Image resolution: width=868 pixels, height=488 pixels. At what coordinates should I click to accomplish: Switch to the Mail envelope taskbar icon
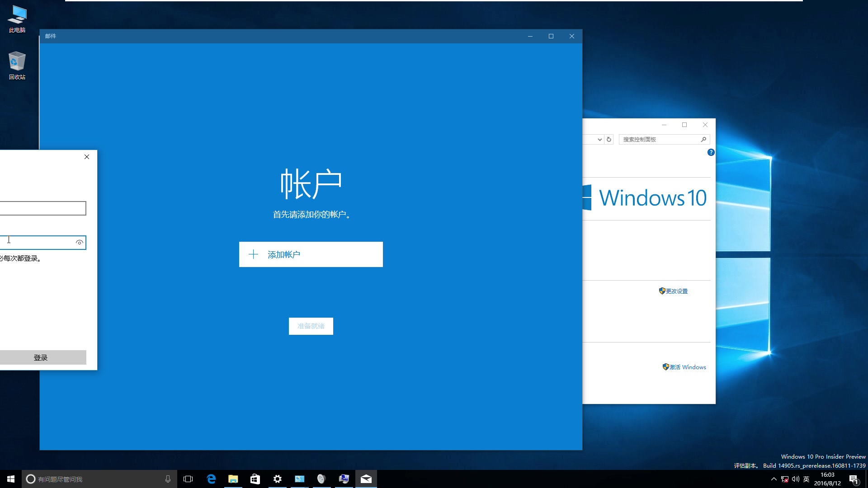(x=366, y=479)
